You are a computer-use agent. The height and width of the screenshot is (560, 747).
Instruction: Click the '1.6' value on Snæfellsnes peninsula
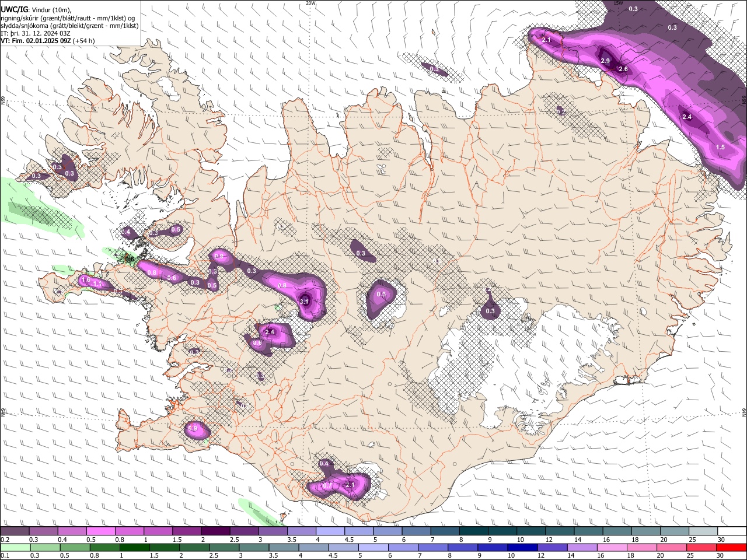pyautogui.click(x=85, y=280)
